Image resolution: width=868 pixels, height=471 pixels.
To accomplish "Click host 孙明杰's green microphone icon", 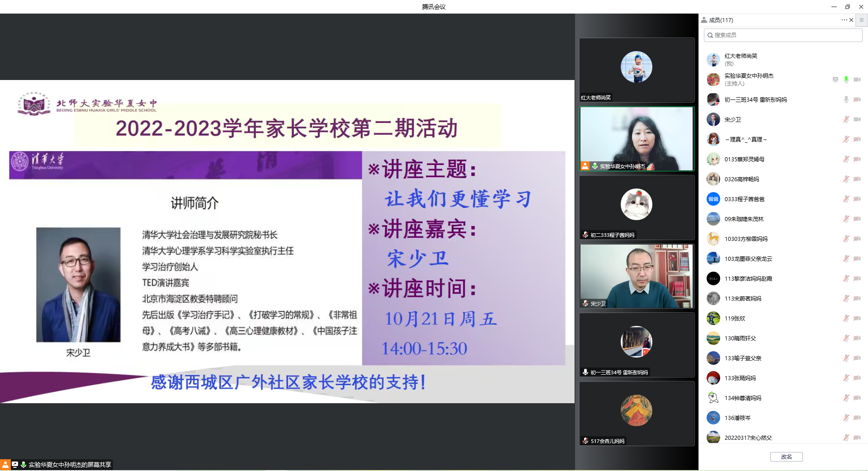I will click(846, 80).
